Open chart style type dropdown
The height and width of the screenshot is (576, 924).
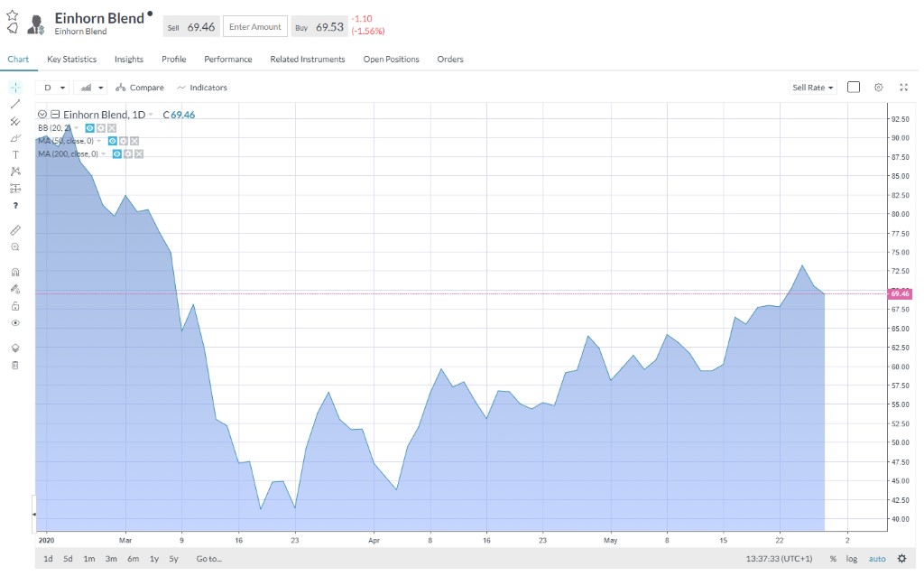91,88
